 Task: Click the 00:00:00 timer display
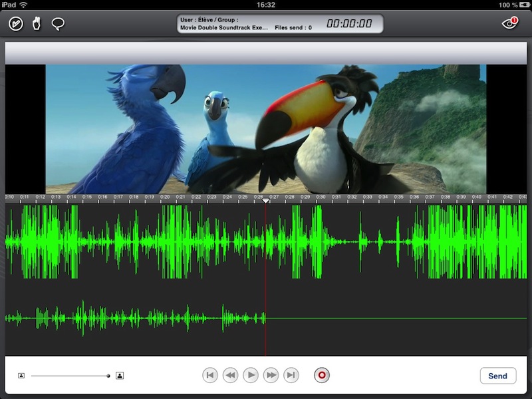[x=349, y=23]
